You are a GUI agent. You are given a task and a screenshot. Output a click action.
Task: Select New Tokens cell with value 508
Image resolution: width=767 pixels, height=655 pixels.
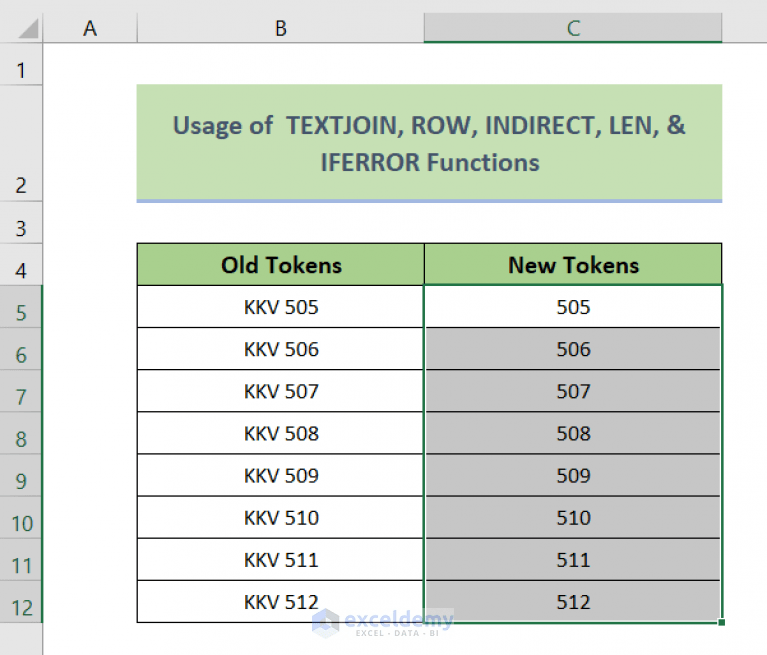573,433
